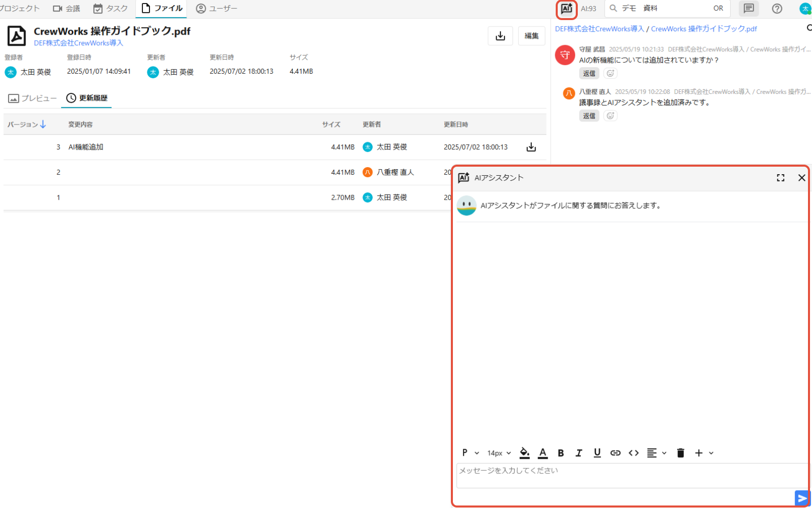This screenshot has height=508, width=812.
Task: Sort by バージョン column header
Action: point(27,124)
